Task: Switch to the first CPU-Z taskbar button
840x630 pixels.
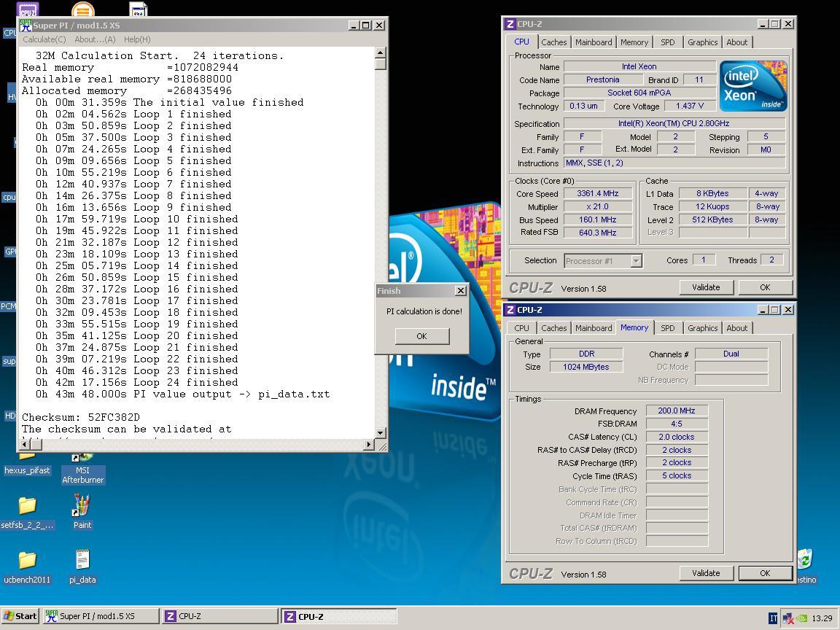Action: (219, 616)
